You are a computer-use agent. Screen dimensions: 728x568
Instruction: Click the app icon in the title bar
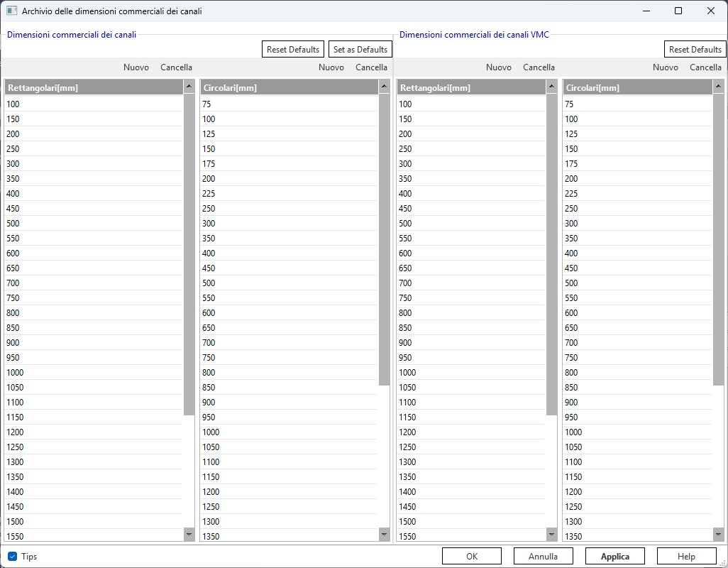pyautogui.click(x=11, y=11)
